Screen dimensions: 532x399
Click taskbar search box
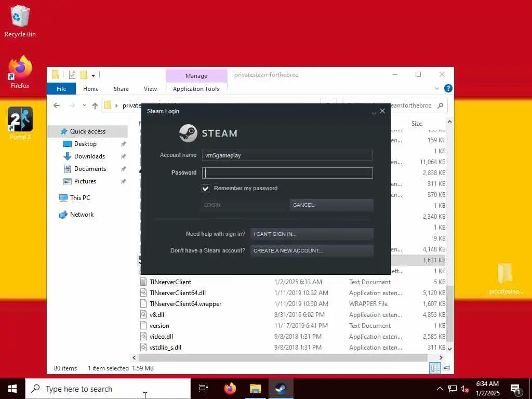[x=108, y=389]
